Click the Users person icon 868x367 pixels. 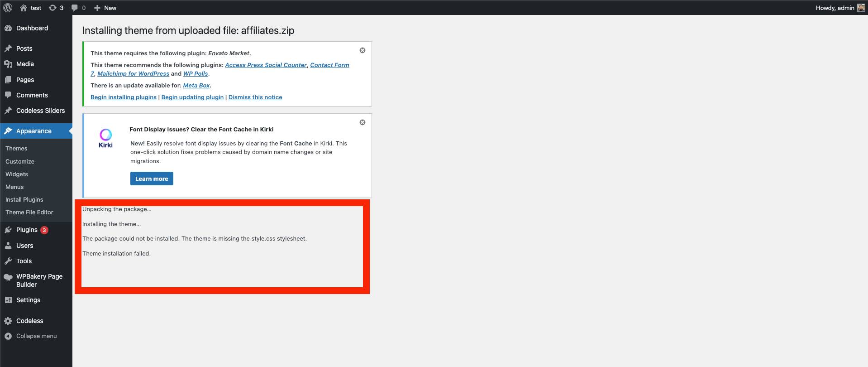pos(8,246)
